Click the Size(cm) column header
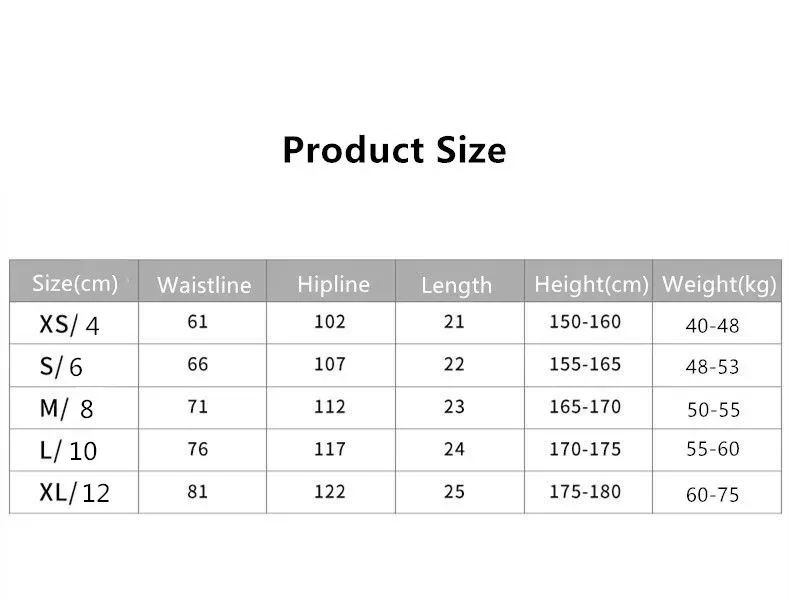 point(75,283)
